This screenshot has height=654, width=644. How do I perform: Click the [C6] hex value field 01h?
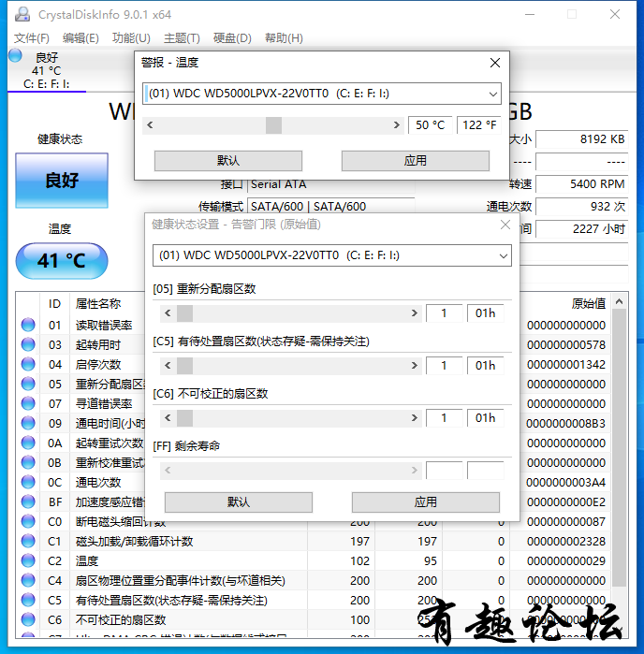(486, 418)
